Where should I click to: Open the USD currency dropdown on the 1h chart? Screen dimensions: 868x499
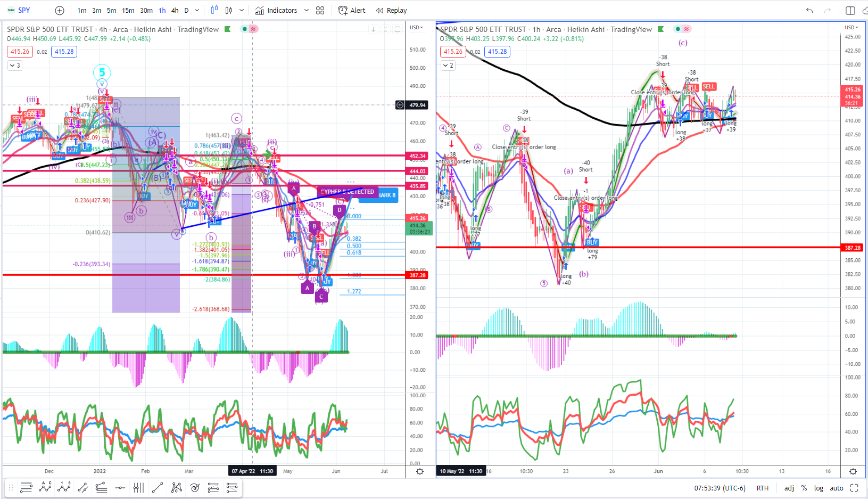(852, 27)
